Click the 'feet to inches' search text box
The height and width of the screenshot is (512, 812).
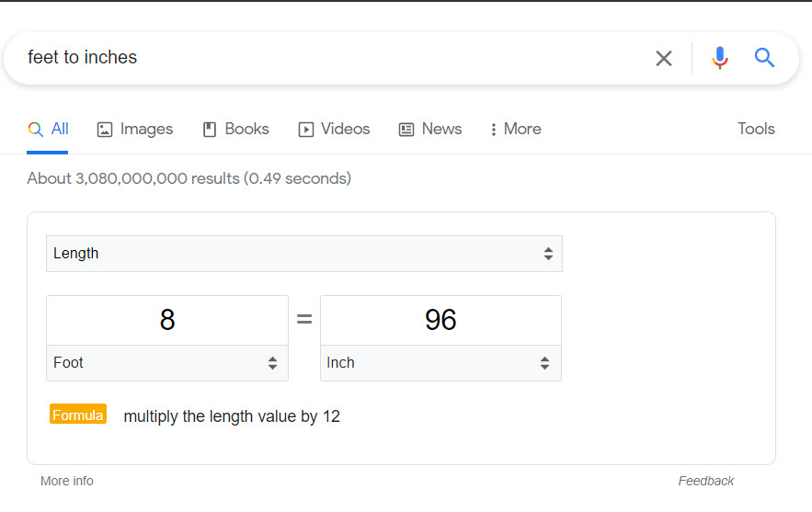[x=331, y=58]
